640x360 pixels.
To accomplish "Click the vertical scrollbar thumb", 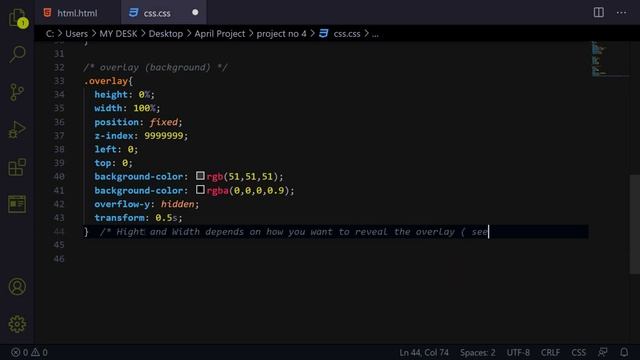I will (x=634, y=224).
